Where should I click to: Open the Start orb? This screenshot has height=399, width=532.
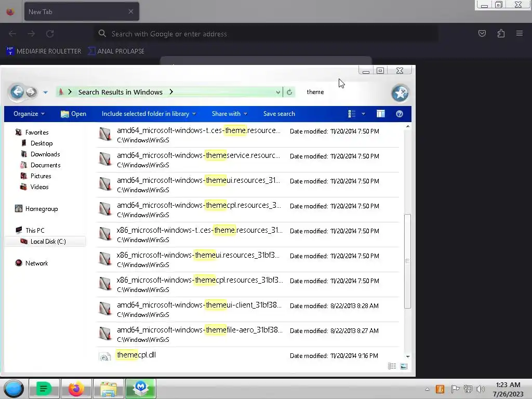(14, 389)
